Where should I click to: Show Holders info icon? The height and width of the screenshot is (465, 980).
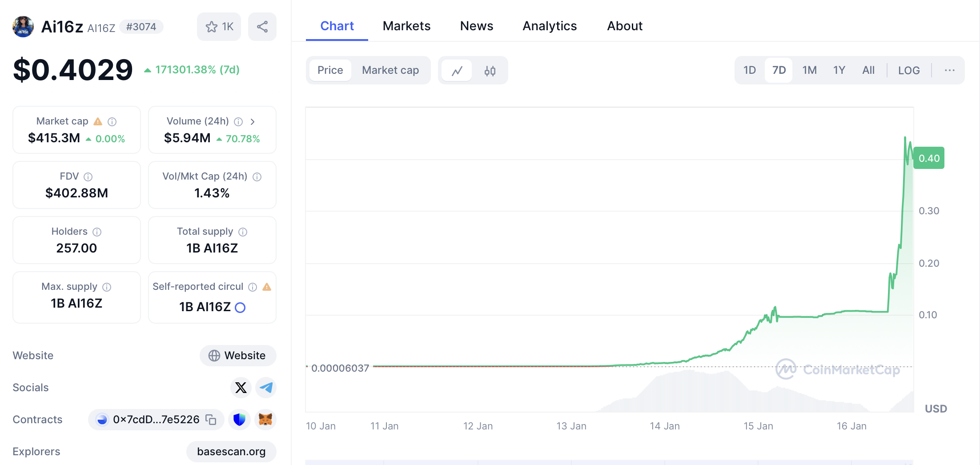tap(97, 232)
